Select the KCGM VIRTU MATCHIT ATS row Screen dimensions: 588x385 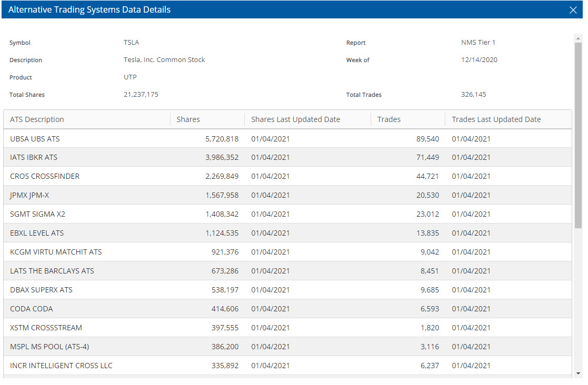click(287, 252)
